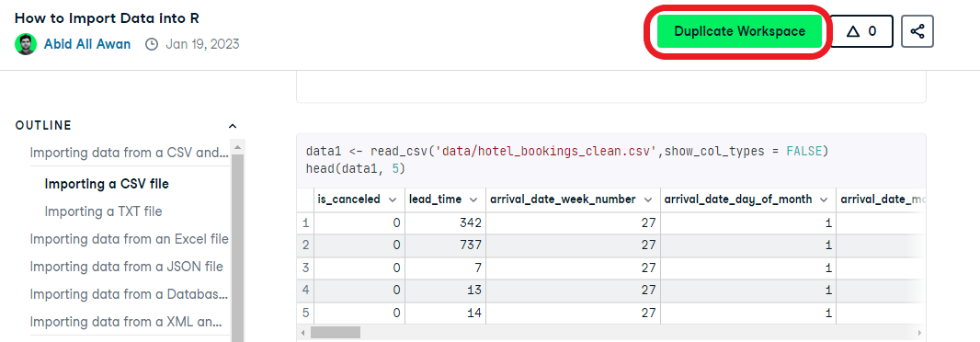Open the arrival_date_day_of_month column dropdown
This screenshot has height=342, width=980.
point(825,199)
